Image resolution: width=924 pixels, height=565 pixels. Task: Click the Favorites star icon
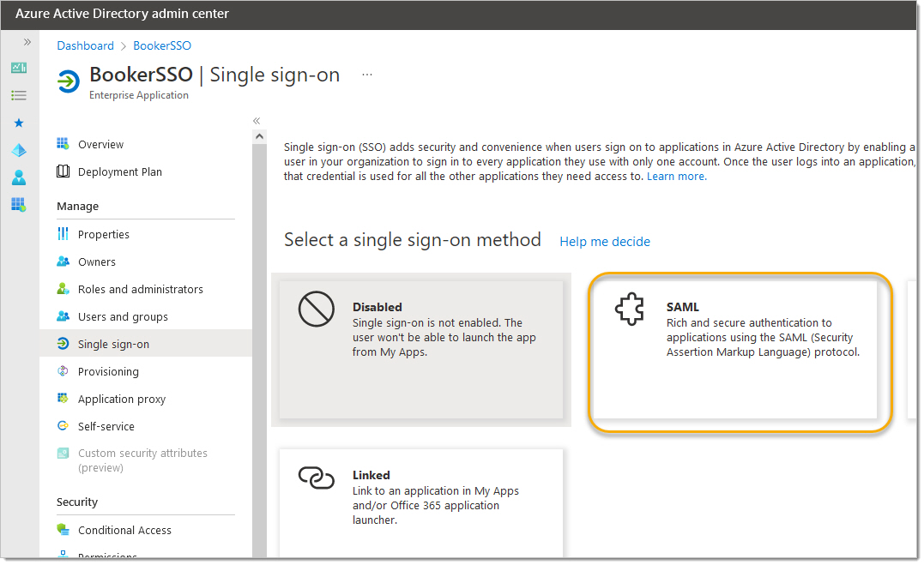[19, 123]
